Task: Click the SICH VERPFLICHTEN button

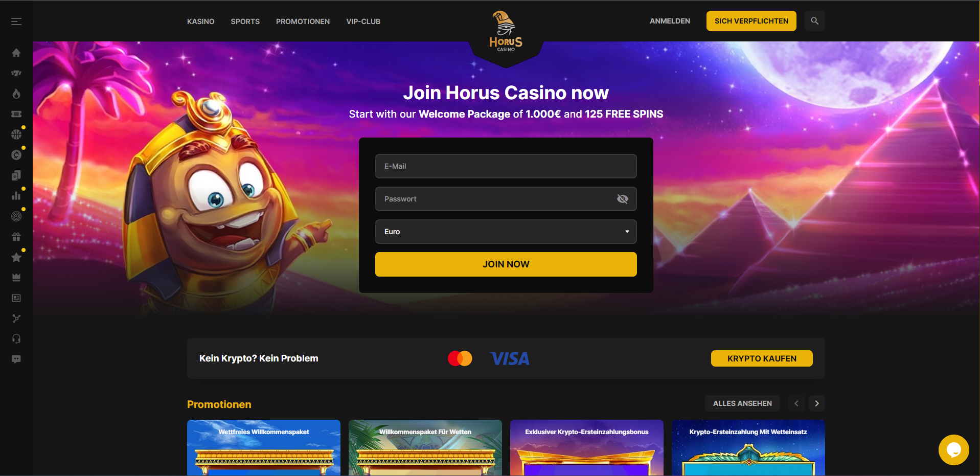Action: 751,21
